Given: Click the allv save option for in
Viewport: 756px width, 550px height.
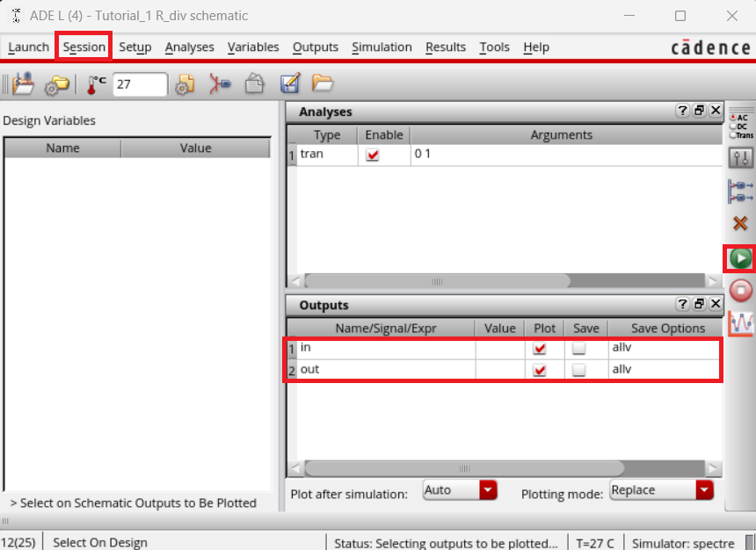Looking at the screenshot, I should click(664, 348).
